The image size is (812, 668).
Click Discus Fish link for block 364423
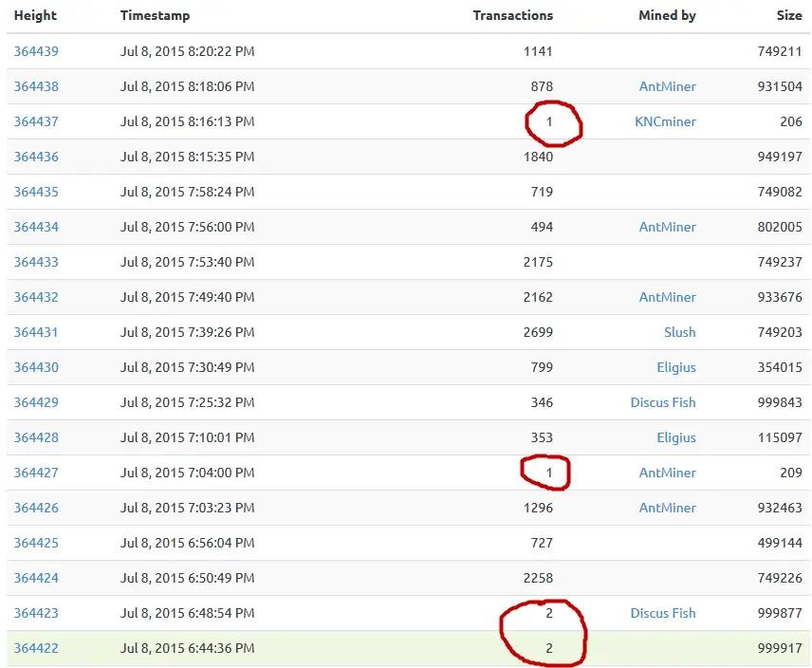pos(663,613)
